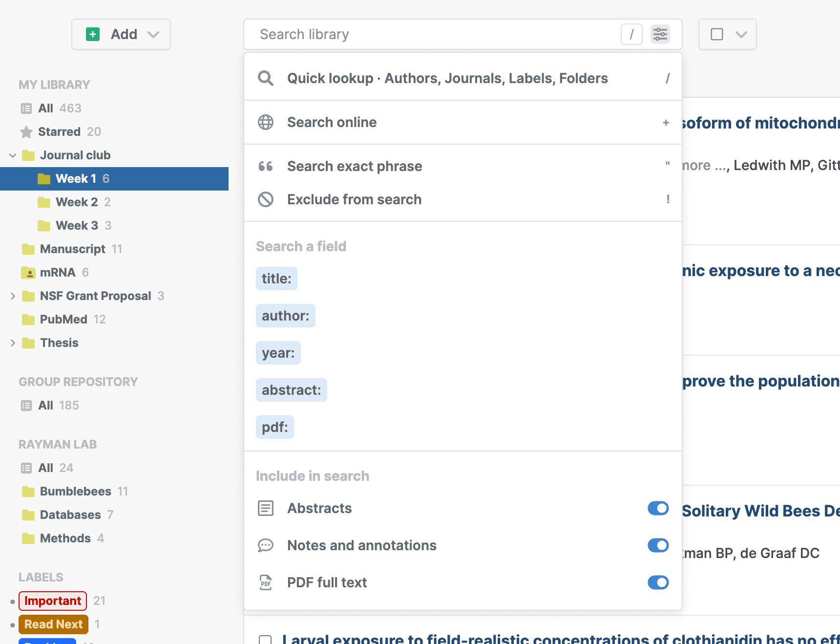
Task: Expand the NSF Grant Proposal folder
Action: pyautogui.click(x=13, y=296)
